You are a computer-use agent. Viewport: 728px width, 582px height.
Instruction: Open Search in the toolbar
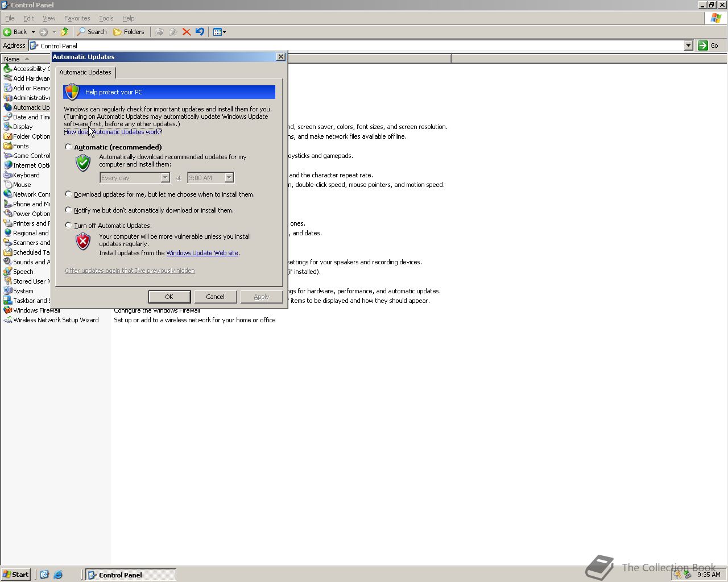pos(92,32)
